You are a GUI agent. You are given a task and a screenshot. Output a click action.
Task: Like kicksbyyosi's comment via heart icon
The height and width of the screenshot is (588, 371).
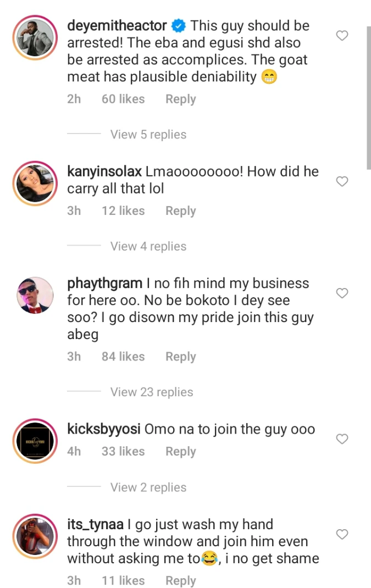[342, 439]
